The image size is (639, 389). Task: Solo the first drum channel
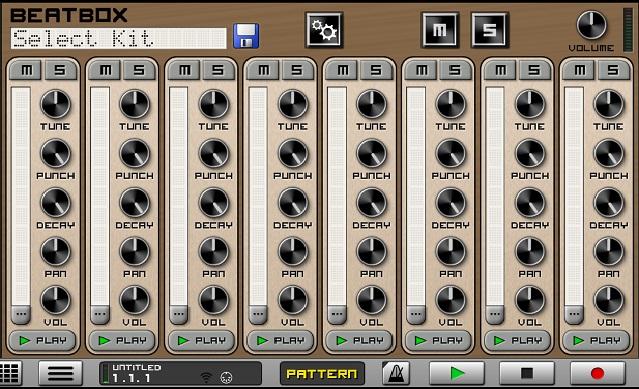tap(60, 70)
